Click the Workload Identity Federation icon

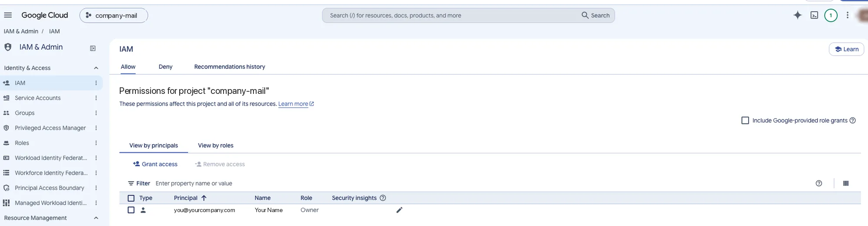6,158
